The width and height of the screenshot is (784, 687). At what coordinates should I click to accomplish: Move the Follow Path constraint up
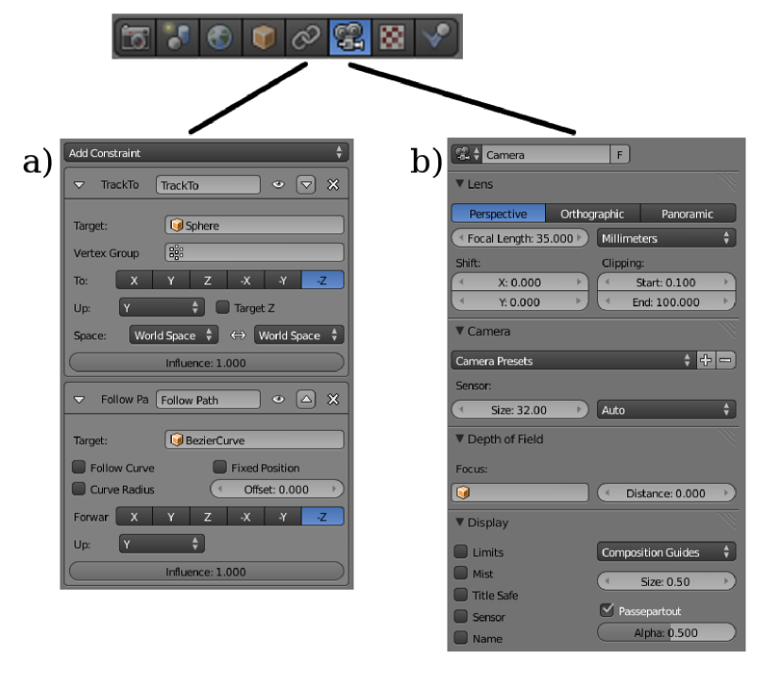(x=306, y=400)
